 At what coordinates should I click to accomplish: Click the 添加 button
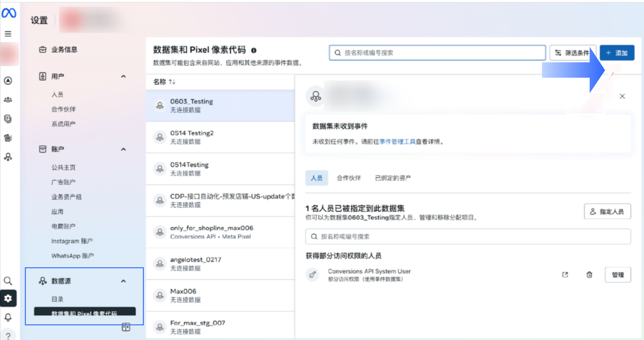coord(617,53)
